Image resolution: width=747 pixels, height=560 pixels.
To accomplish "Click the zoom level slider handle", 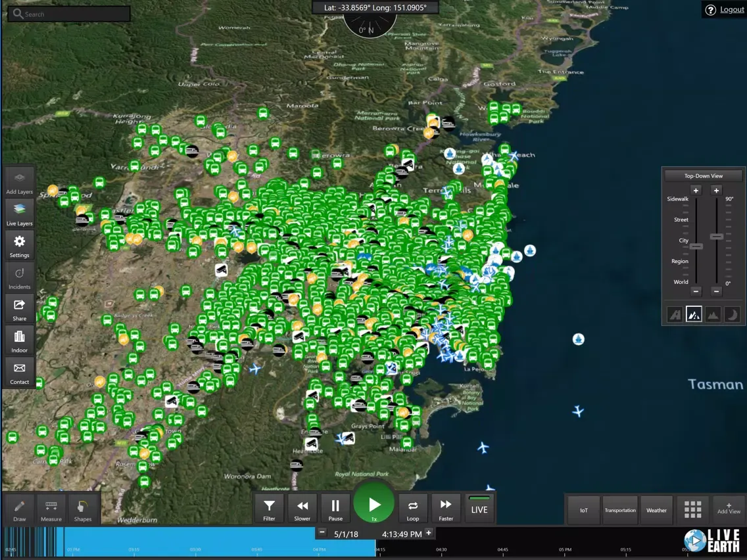I will click(696, 246).
